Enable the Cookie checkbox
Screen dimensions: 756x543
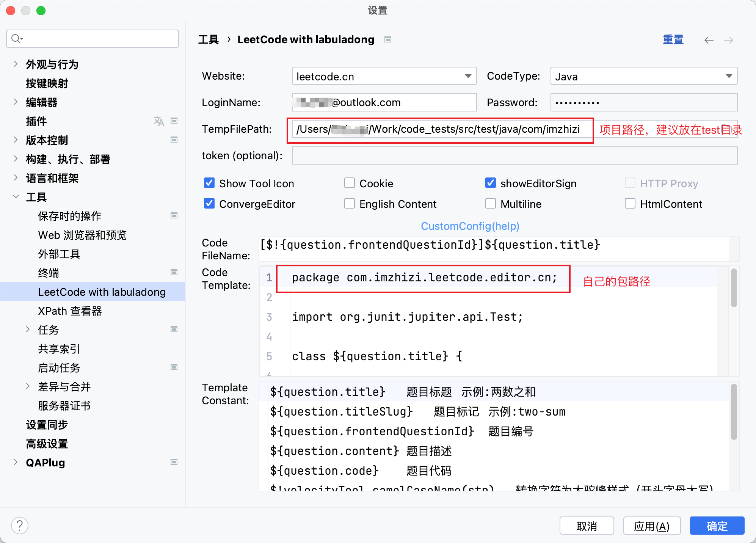point(349,183)
